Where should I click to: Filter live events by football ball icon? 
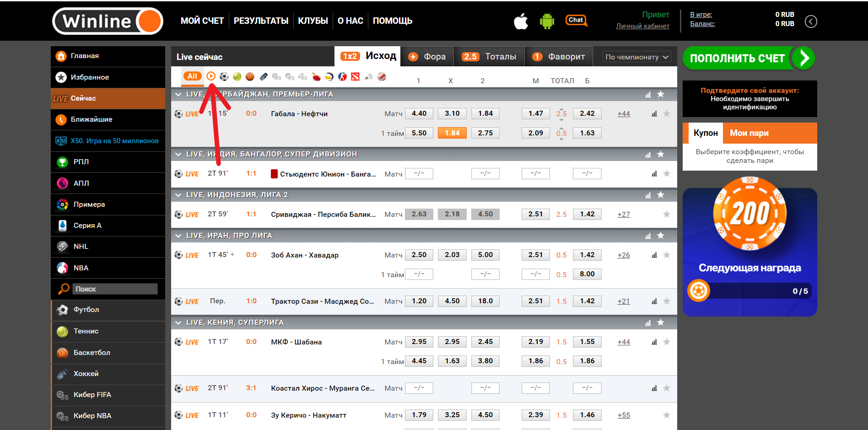224,76
